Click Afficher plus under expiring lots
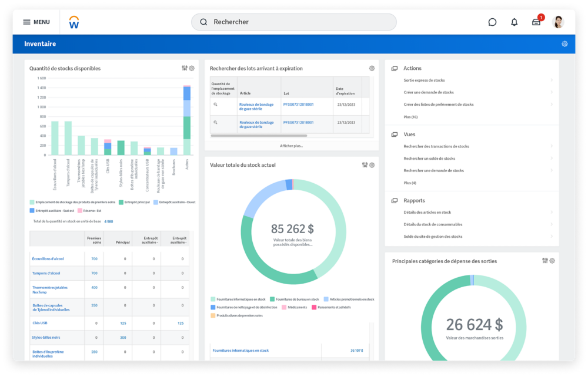This screenshot has width=588, height=377. tap(291, 146)
